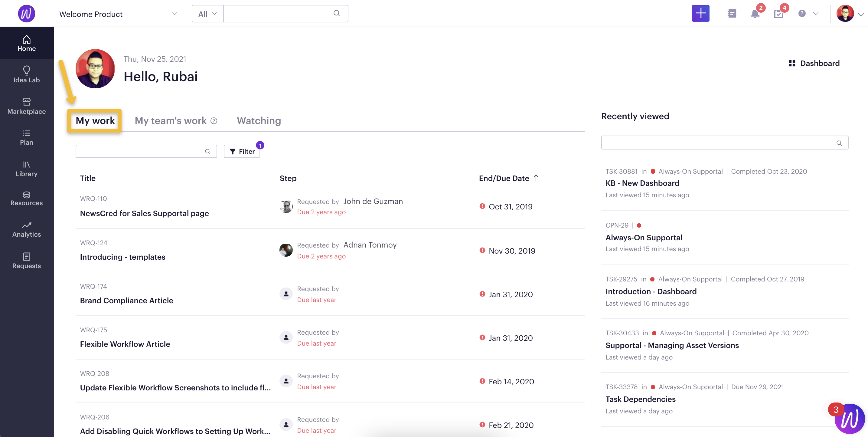
Task: Open Idea Lab from sidebar
Action: point(27,74)
